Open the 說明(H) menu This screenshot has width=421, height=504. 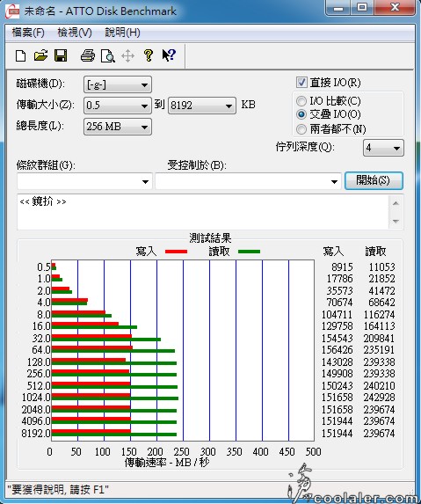122,33
